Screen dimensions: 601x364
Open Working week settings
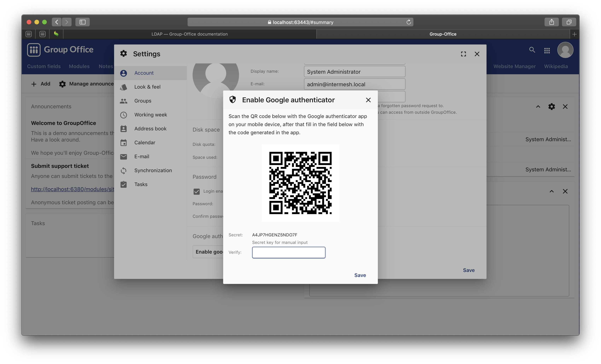click(150, 114)
